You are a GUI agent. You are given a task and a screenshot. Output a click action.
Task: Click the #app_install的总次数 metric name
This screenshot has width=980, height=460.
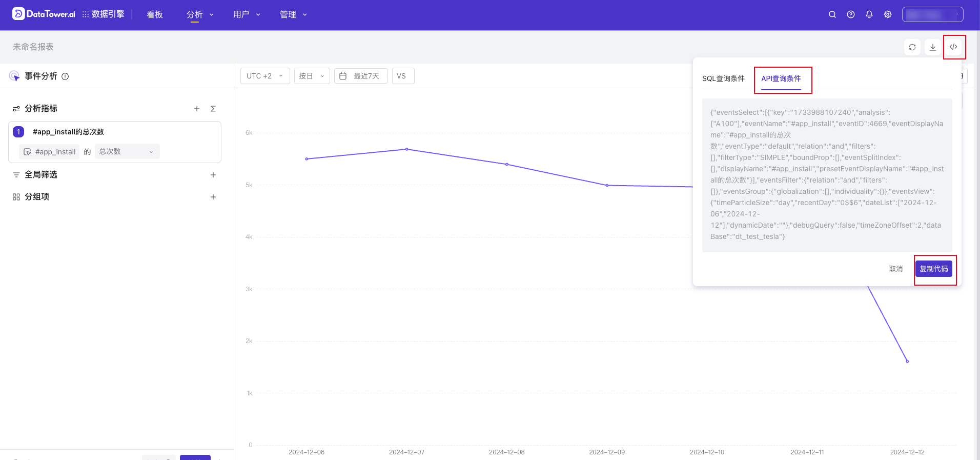tap(68, 132)
